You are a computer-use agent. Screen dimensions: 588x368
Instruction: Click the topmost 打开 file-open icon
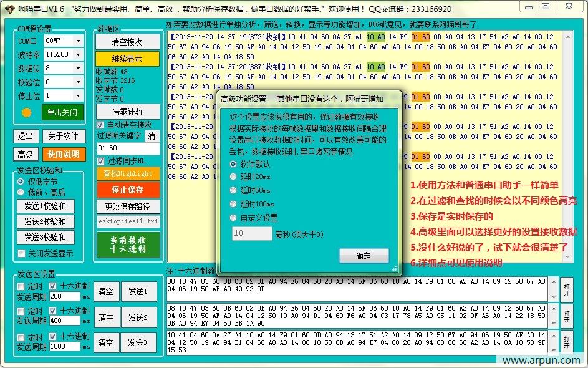tap(566, 288)
